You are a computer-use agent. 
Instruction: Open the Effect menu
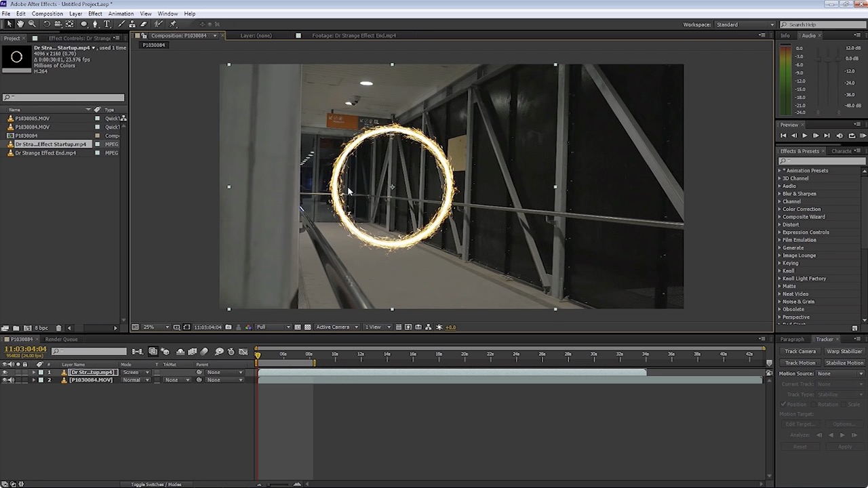tap(95, 14)
